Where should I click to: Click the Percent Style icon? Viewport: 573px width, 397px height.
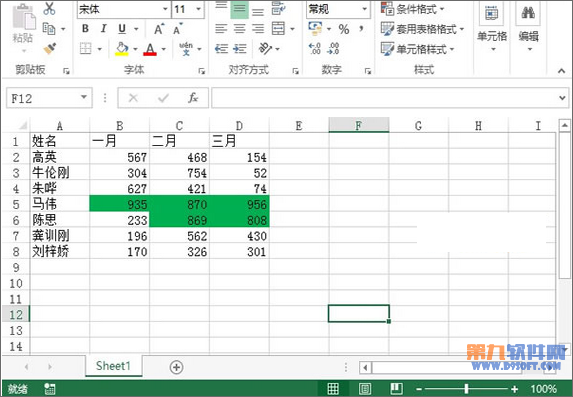344,29
